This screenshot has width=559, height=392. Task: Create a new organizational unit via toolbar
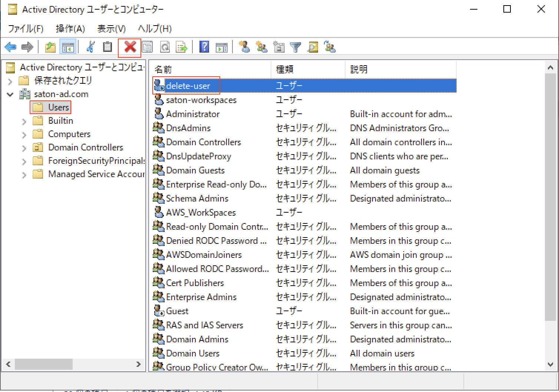[279, 47]
